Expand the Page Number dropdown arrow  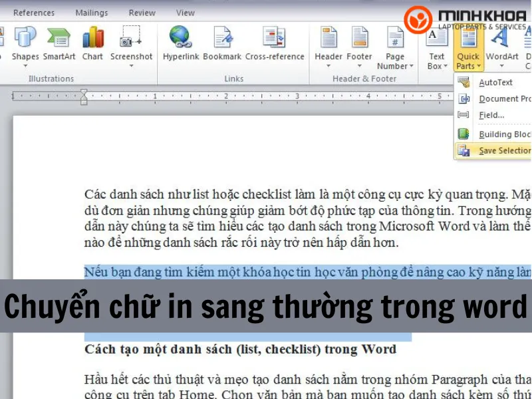(411, 66)
